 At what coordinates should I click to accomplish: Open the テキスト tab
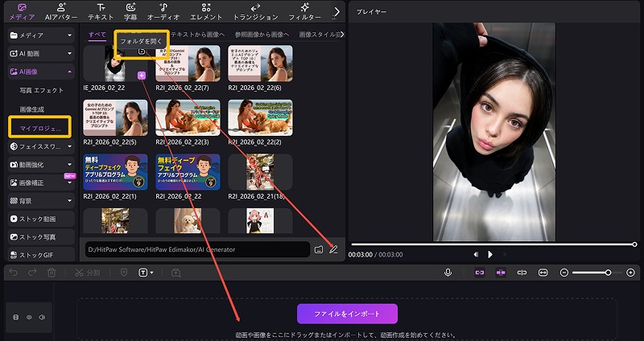[x=101, y=12]
